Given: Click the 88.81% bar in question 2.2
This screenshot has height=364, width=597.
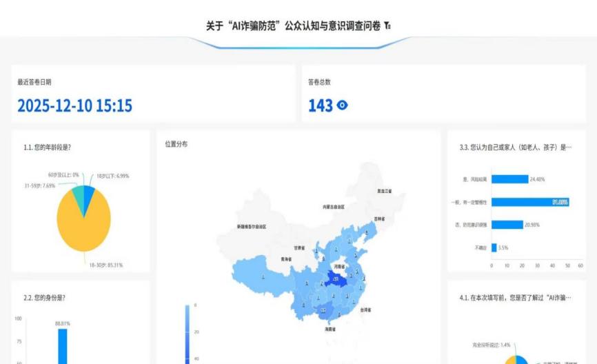Looking at the screenshot, I should [63, 346].
